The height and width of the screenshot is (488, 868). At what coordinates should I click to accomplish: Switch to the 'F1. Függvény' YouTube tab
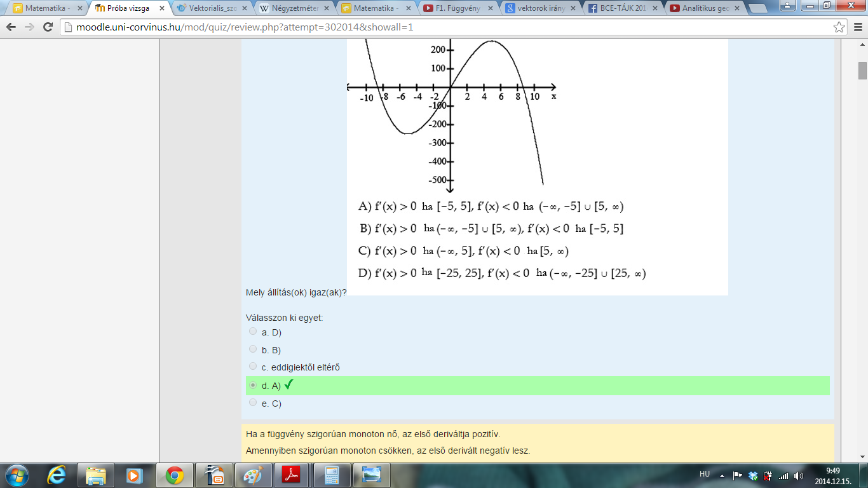(456, 8)
